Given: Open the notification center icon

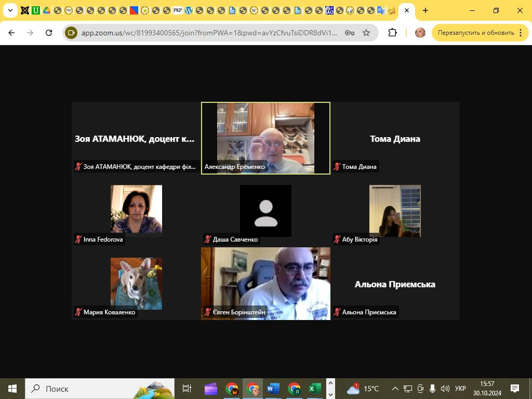Looking at the screenshot, I should pyautogui.click(x=515, y=389).
